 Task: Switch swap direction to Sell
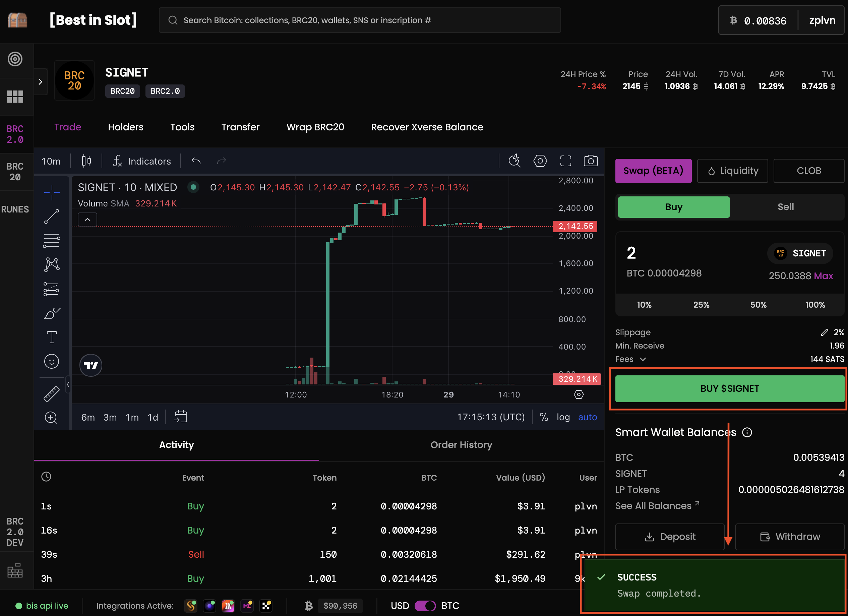[785, 207]
